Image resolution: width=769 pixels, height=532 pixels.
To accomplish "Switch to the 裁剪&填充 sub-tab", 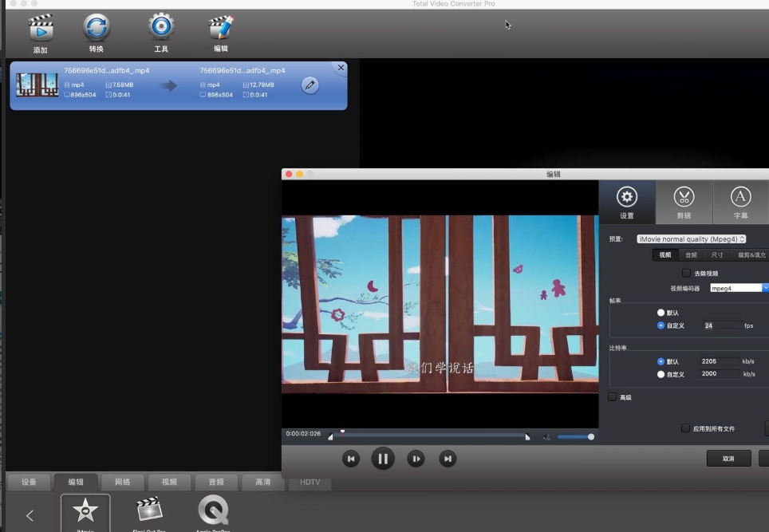I will [751, 255].
